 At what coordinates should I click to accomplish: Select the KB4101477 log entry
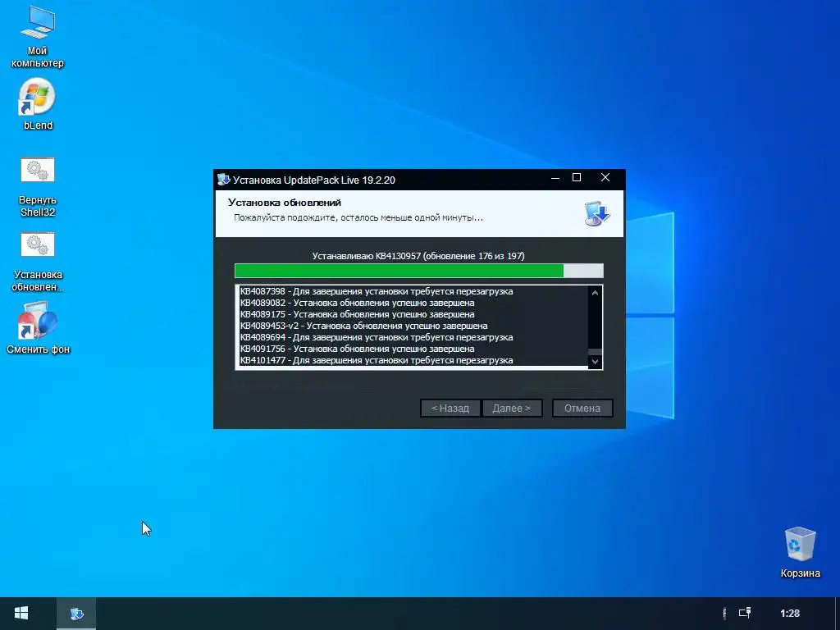[376, 361]
